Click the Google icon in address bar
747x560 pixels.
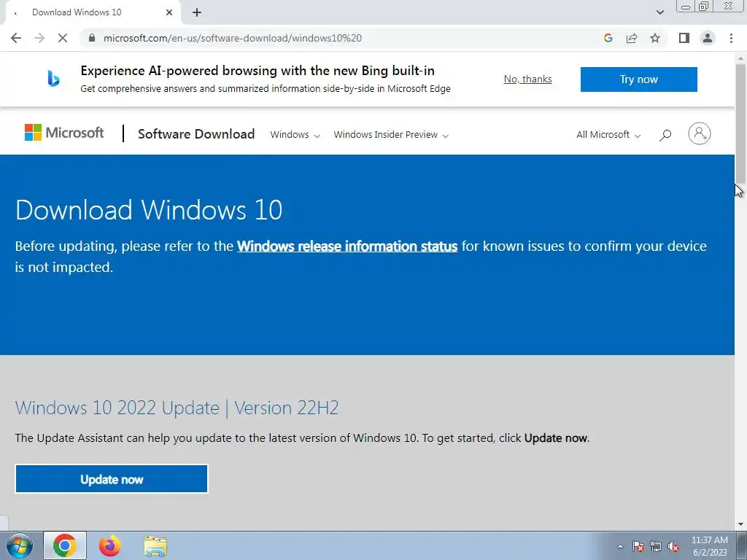pyautogui.click(x=608, y=38)
